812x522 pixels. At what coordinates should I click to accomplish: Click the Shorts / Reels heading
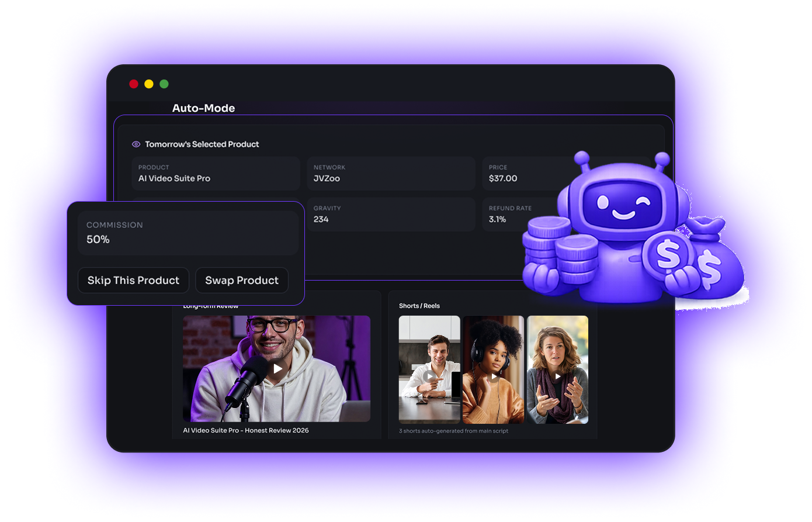click(x=419, y=306)
